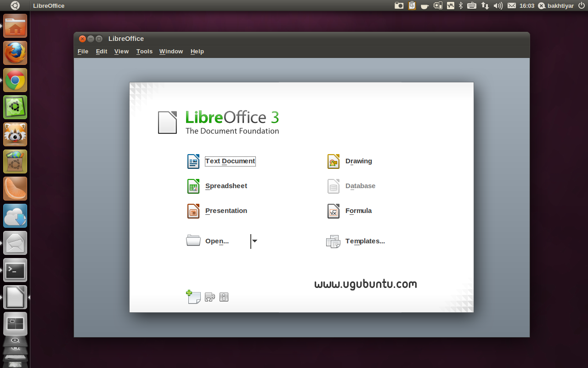
Task: Click the add extensions puzzle icon
Action: coord(210,297)
